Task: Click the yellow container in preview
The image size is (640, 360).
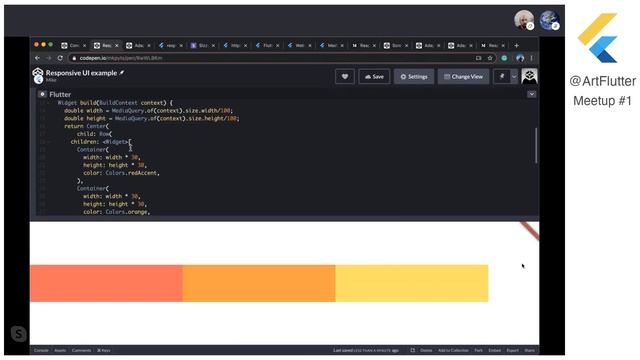Action: [x=412, y=283]
